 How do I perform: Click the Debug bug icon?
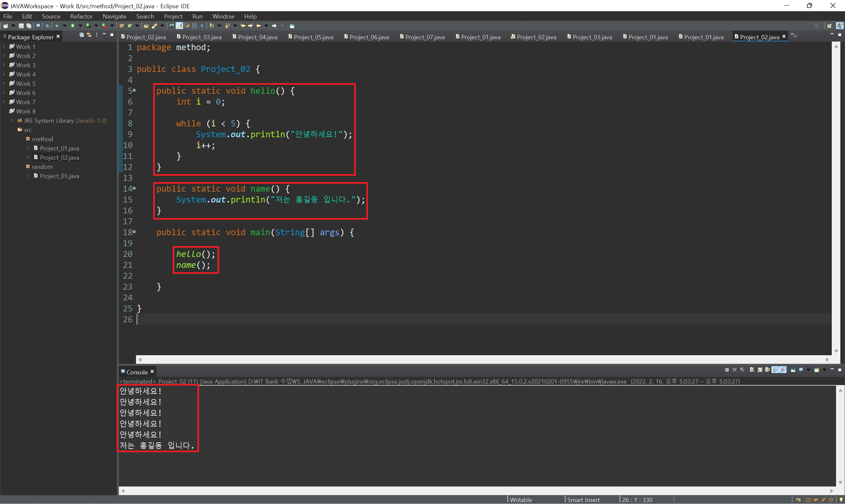pos(56,26)
